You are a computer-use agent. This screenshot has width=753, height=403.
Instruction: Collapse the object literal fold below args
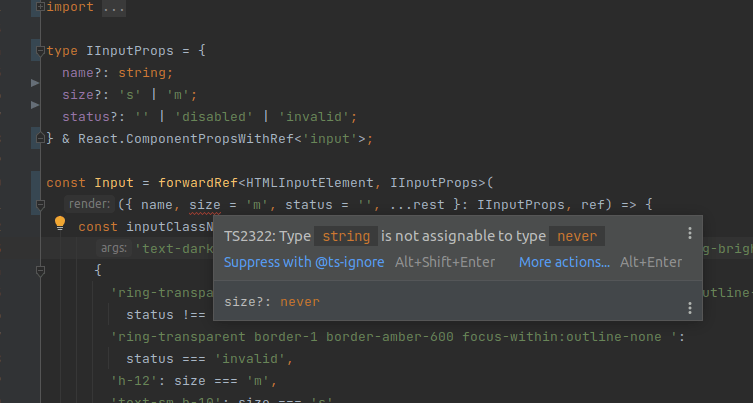(40, 271)
